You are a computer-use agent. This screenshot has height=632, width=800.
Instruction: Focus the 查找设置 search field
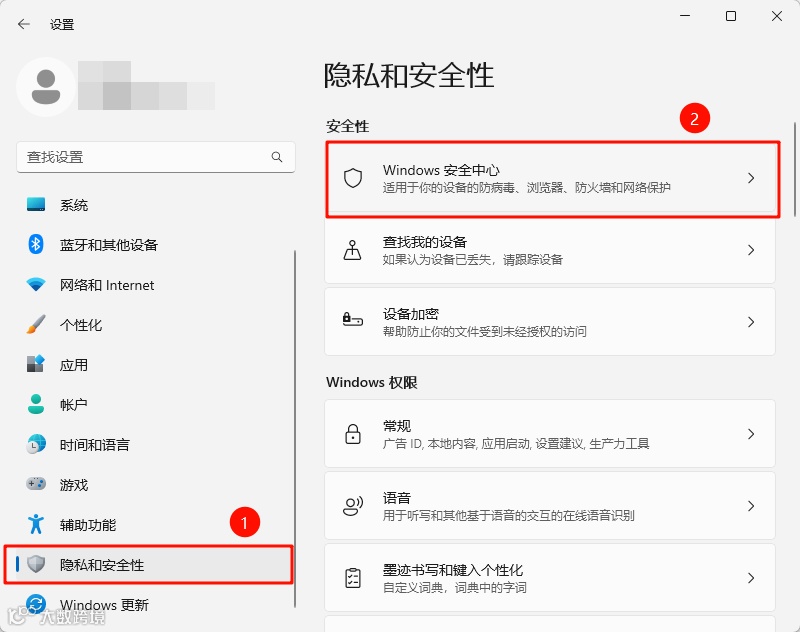[156, 157]
